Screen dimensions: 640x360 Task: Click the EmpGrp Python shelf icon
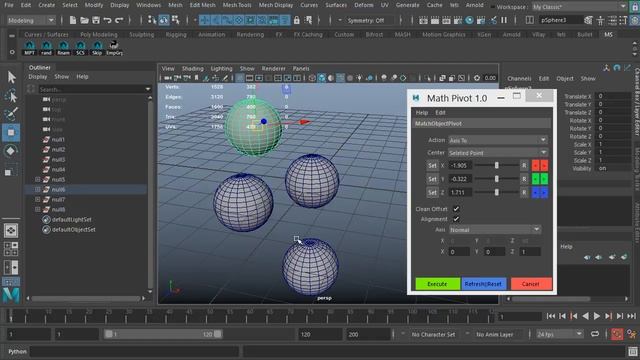click(x=114, y=48)
